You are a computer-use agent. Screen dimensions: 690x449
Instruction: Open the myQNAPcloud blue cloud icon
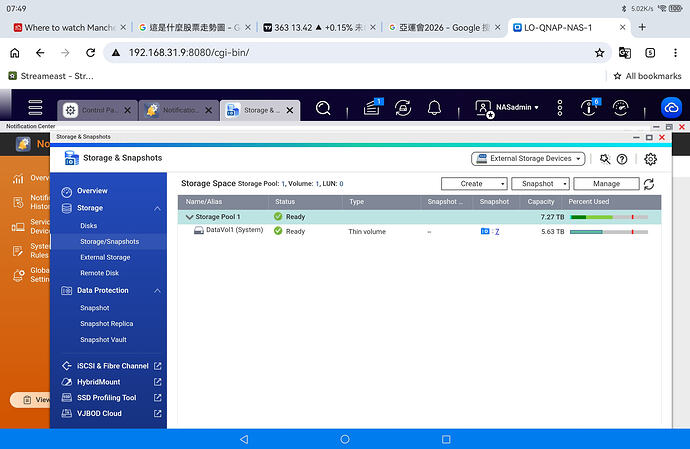672,108
